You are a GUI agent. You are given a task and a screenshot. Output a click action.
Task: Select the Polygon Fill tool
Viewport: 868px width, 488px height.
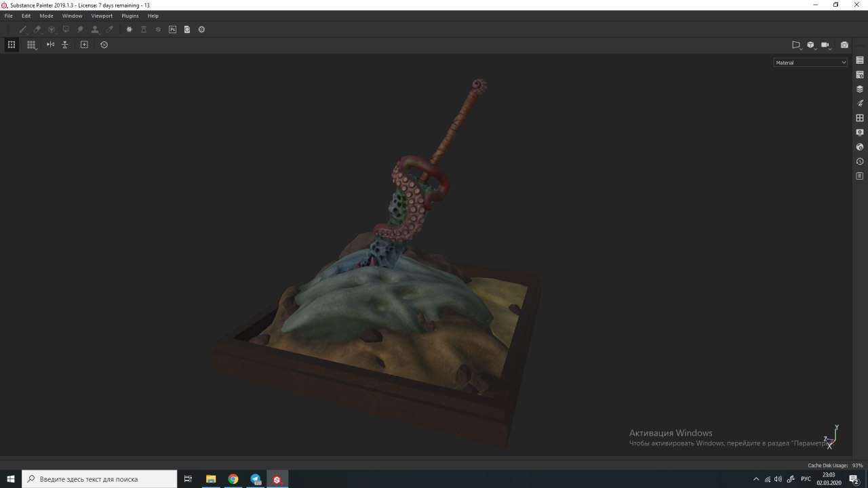(66, 29)
